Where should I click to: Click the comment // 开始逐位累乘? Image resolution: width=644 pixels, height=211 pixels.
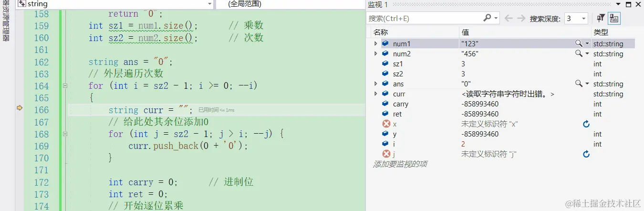[x=146, y=206]
